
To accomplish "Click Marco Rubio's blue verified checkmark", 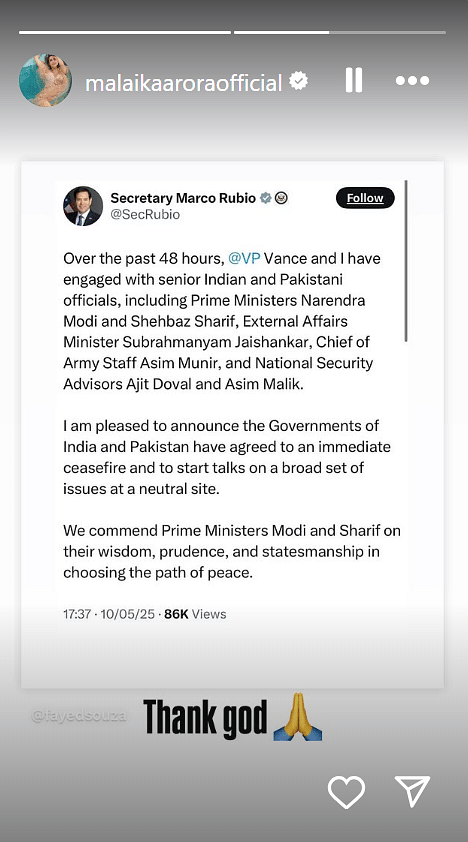I will pos(265,198).
